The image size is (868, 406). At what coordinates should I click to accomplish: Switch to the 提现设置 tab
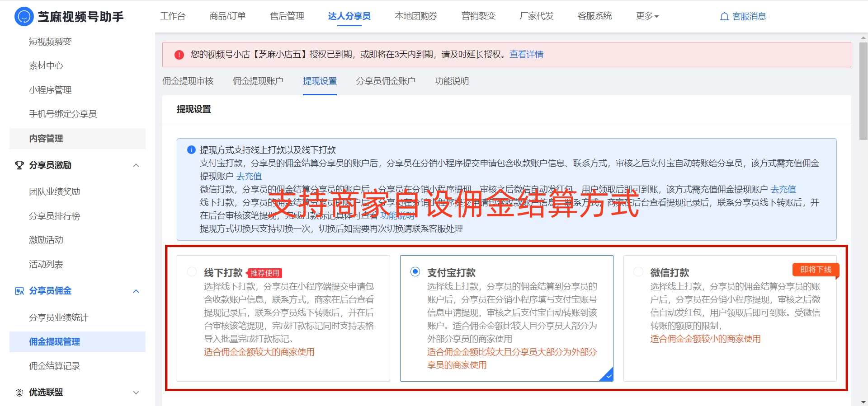(320, 81)
